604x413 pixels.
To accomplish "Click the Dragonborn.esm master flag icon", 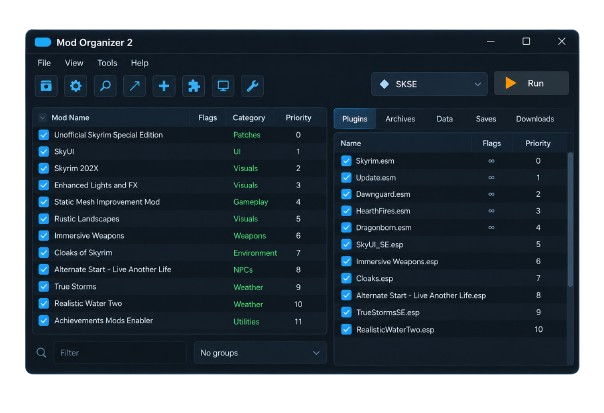I will coord(491,227).
